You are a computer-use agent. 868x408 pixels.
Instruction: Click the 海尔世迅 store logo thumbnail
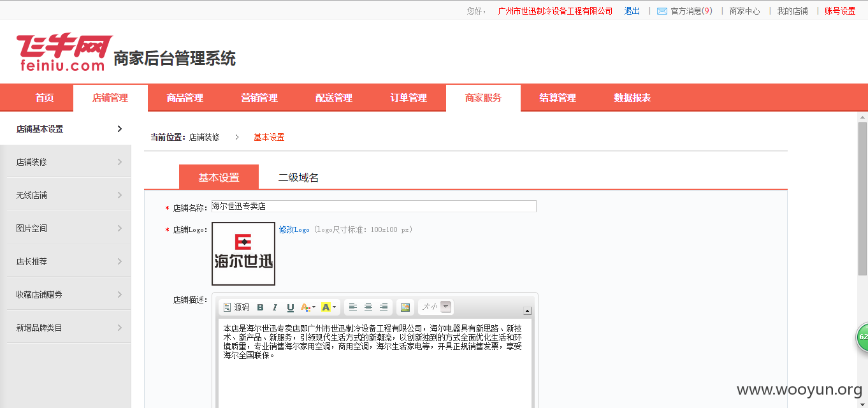(243, 254)
